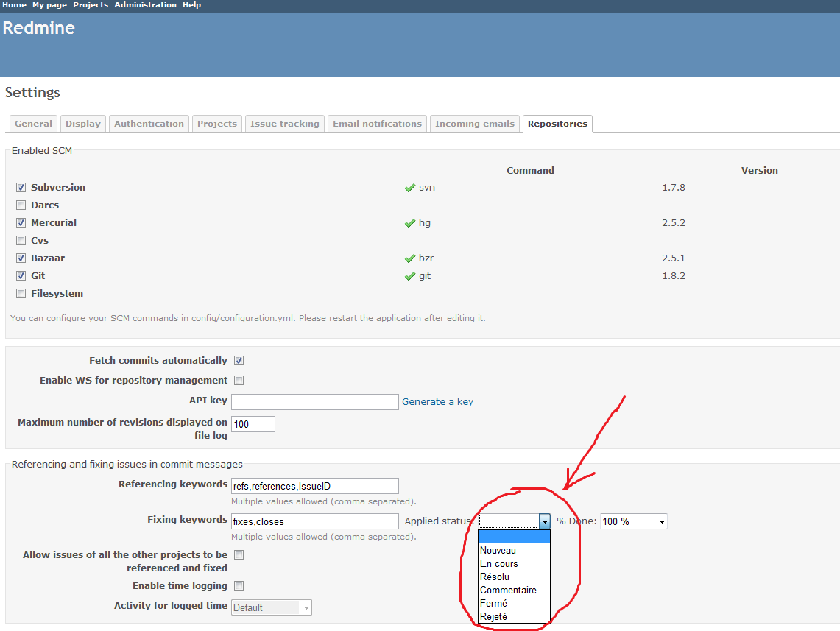Choose Résolu from the status list

514,577
